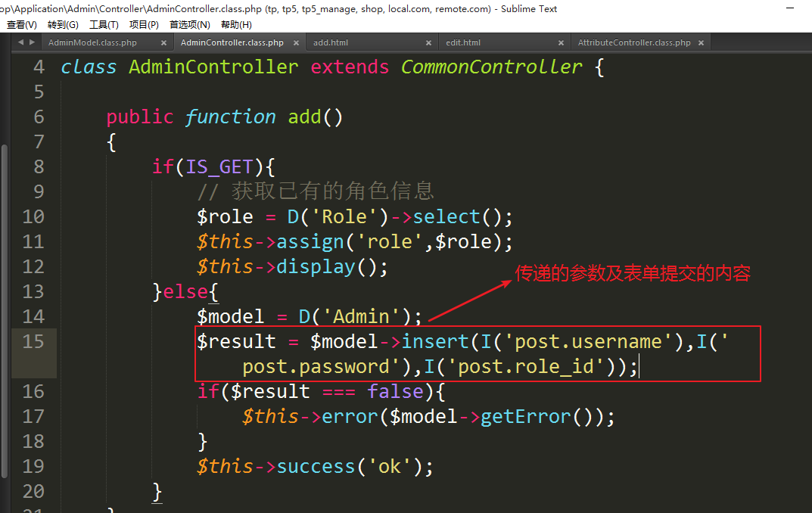Close the AdminModel.class.php tab
812x513 pixels.
163,43
